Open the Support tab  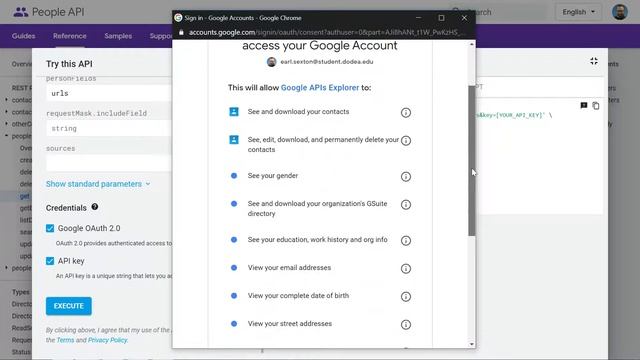tap(161, 36)
